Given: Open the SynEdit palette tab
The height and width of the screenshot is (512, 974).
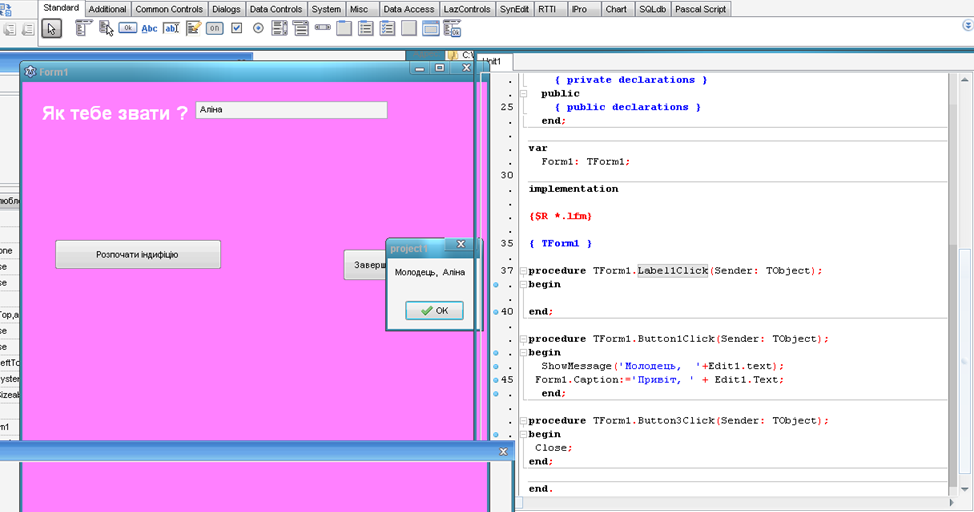Looking at the screenshot, I should tap(514, 9).
